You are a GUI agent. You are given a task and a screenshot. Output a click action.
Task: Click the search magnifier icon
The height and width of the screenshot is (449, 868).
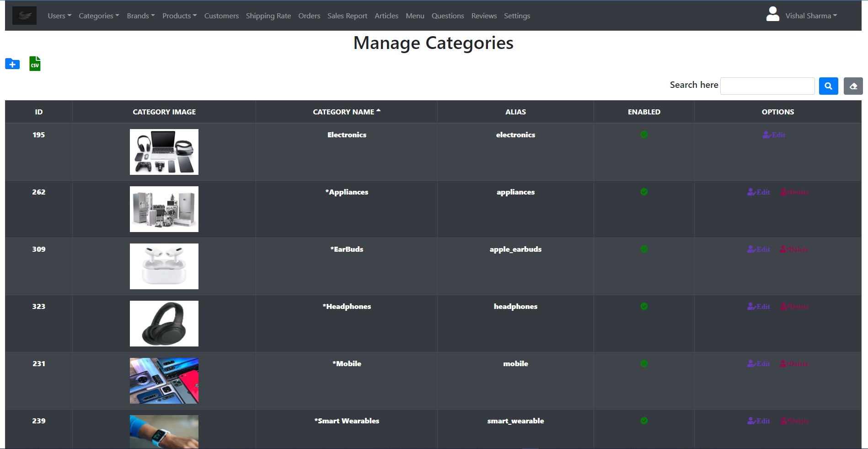828,86
